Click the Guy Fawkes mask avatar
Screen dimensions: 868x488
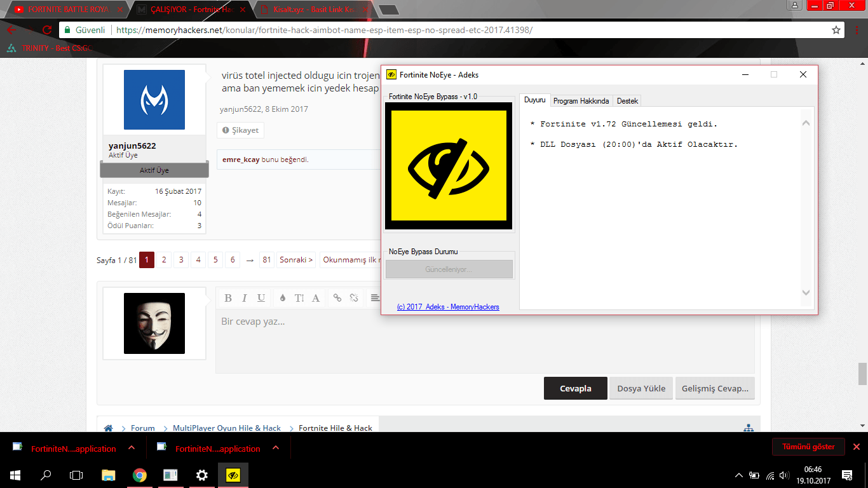click(x=154, y=323)
